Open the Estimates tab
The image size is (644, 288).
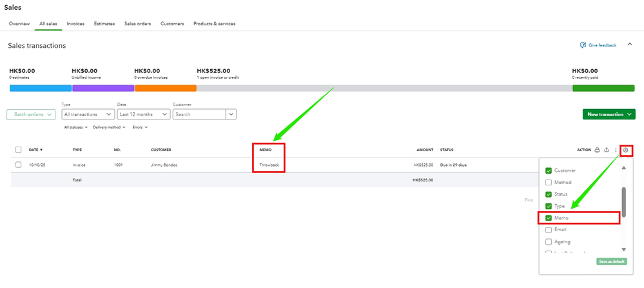(104, 24)
